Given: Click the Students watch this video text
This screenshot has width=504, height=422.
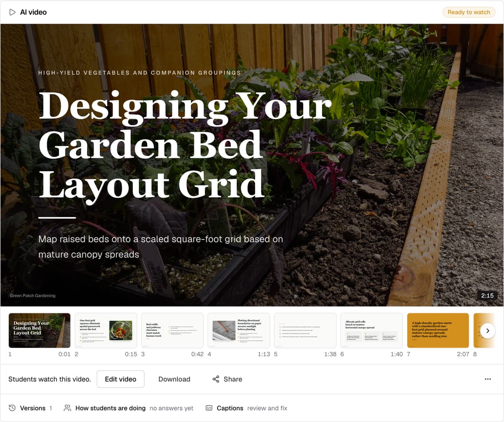Looking at the screenshot, I should tap(49, 379).
